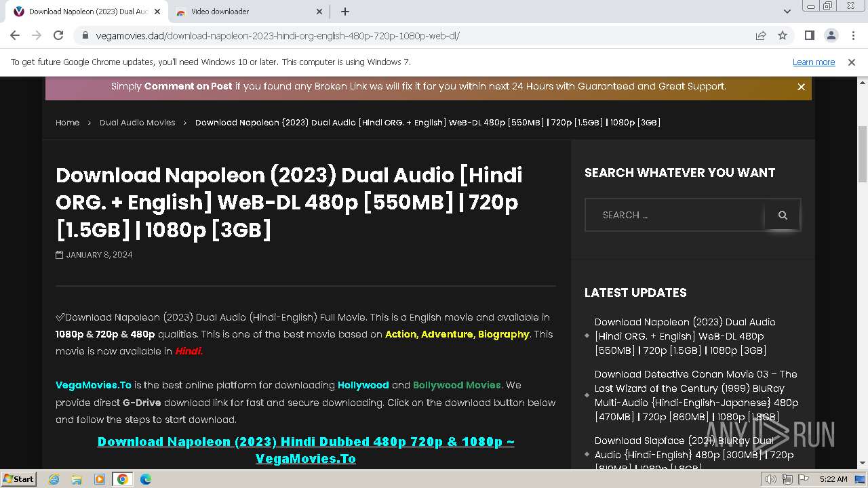Open media player from taskbar
Viewport: 868px width, 488px height.
(100, 479)
